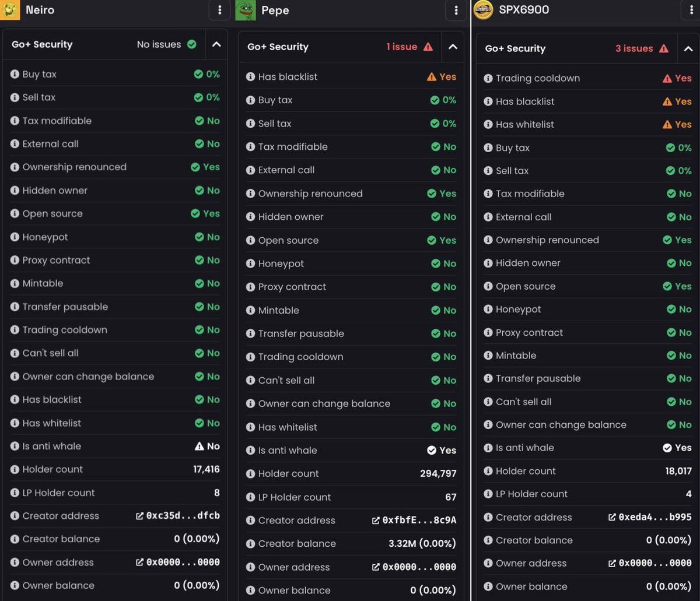Open the Pepe three-dot options menu
This screenshot has width=700, height=601.
coord(456,10)
